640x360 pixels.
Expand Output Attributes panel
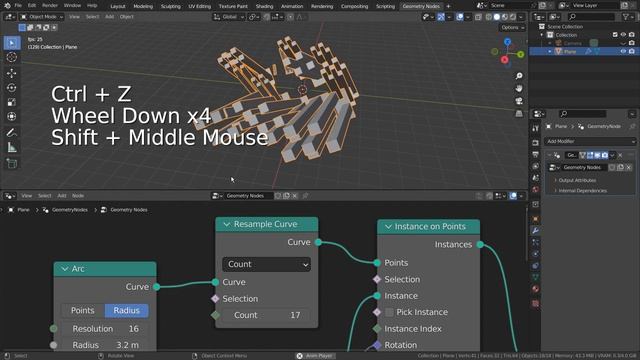(577, 180)
